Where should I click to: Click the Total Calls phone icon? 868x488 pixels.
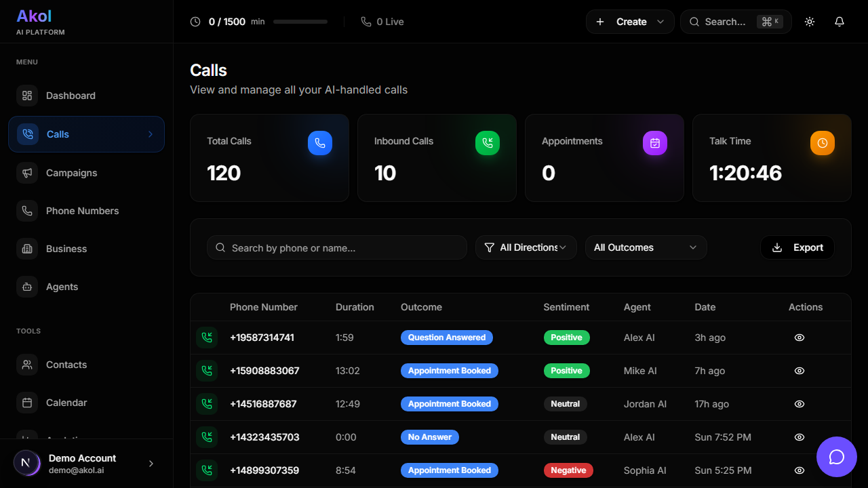pos(320,143)
